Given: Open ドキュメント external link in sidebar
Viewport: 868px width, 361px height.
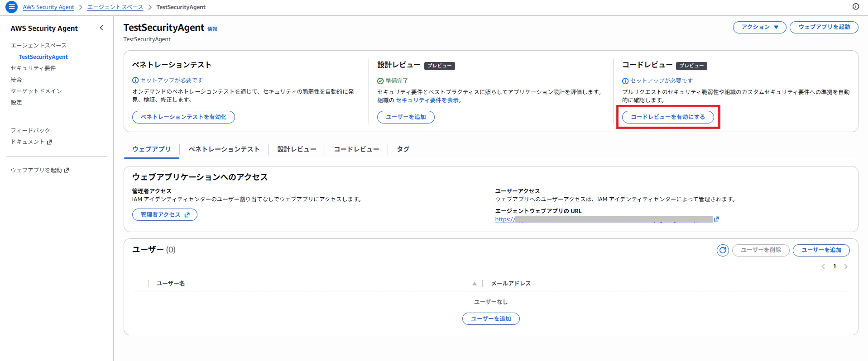Looking at the screenshot, I should (31, 142).
